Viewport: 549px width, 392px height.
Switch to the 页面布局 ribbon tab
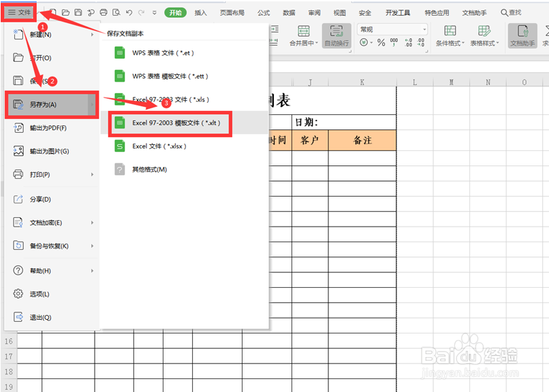(x=232, y=13)
